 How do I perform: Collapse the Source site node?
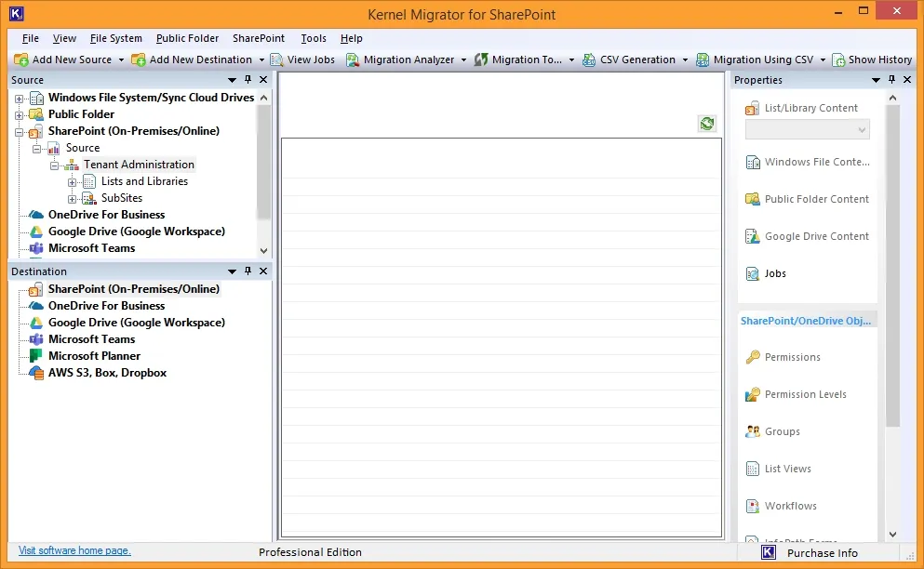point(36,149)
